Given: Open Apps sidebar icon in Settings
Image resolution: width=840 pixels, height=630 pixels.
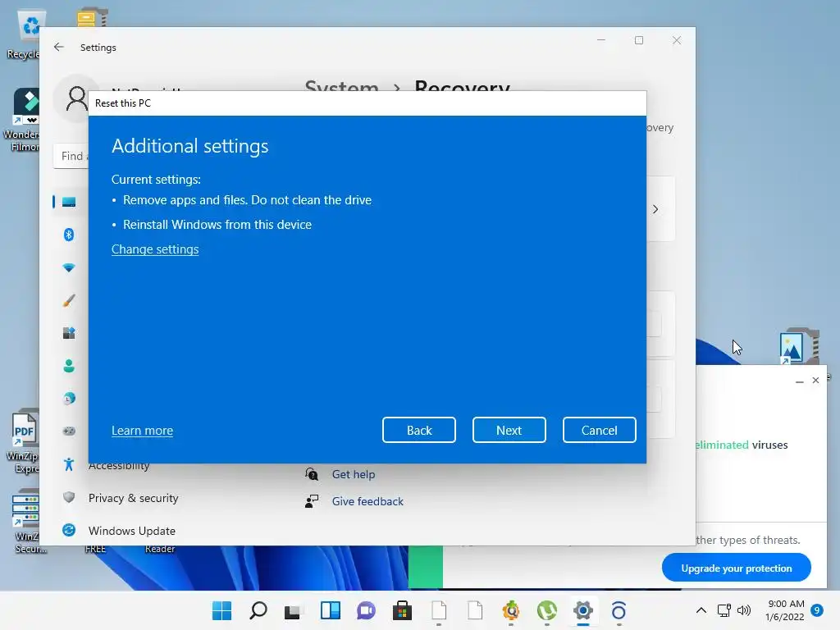Looking at the screenshot, I should pos(69,333).
